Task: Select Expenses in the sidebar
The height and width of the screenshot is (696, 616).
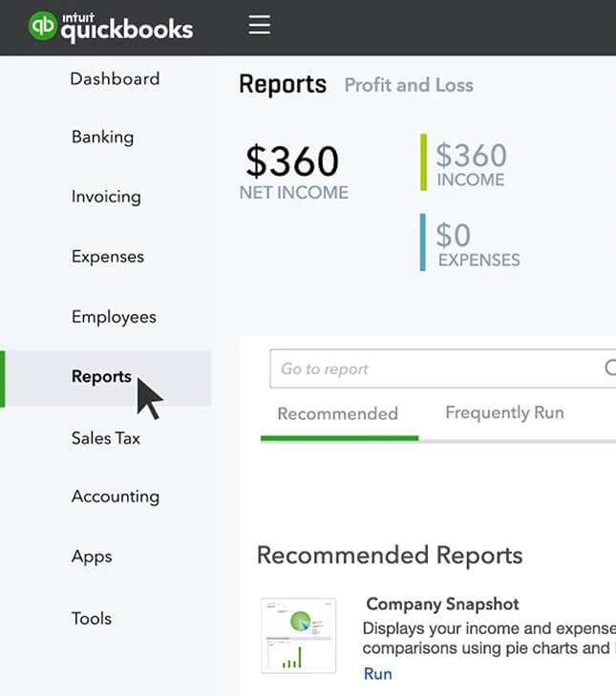Action: click(108, 257)
